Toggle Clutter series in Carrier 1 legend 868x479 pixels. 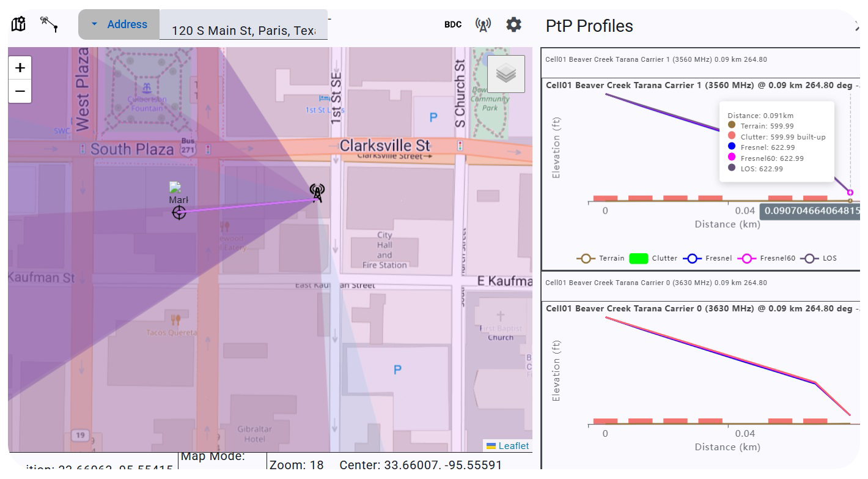tap(655, 258)
